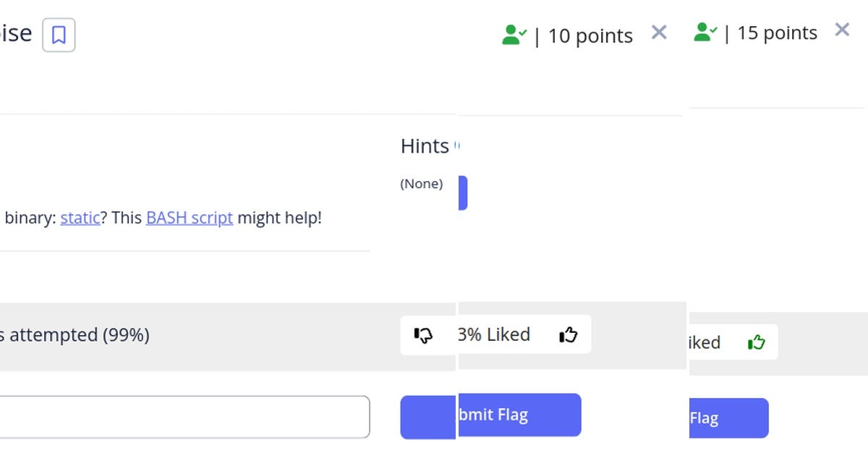Click the blue partial button under the Hints heading
This screenshot has width=868, height=456.
(x=461, y=192)
